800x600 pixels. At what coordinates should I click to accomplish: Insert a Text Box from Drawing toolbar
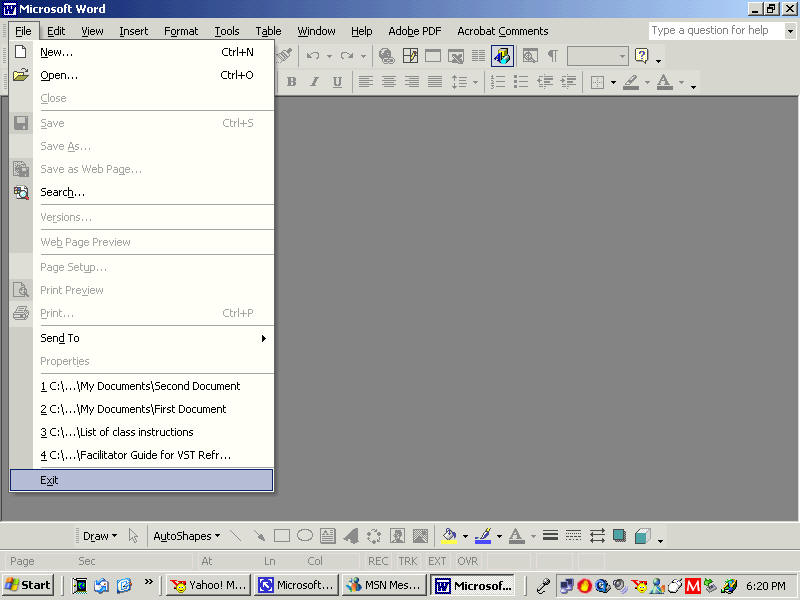[x=328, y=536]
